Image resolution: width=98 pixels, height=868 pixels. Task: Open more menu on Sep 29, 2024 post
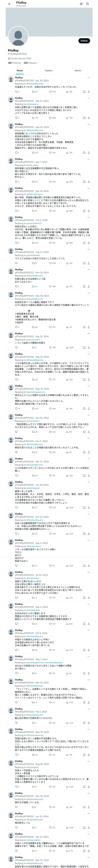tap(89, 293)
